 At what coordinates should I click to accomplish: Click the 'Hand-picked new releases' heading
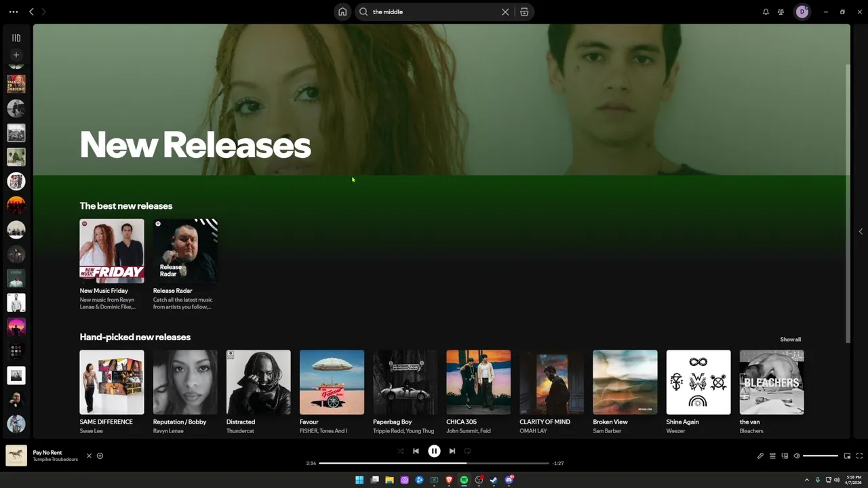(x=135, y=337)
